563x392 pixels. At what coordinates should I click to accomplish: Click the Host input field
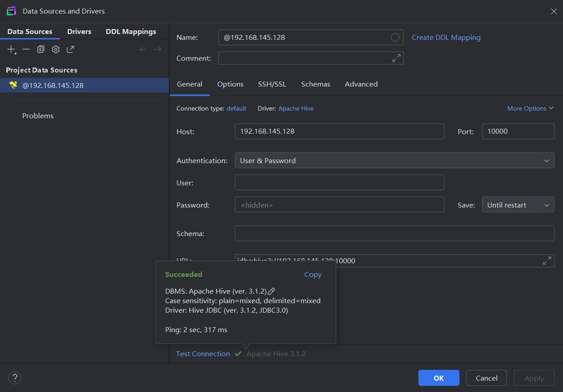click(339, 131)
